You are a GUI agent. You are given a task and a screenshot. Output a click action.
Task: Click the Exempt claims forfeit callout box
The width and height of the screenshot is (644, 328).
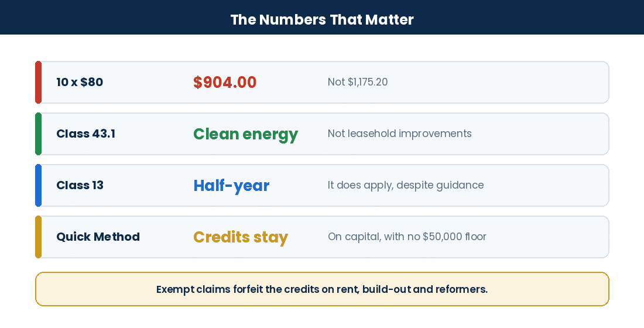coord(322,289)
